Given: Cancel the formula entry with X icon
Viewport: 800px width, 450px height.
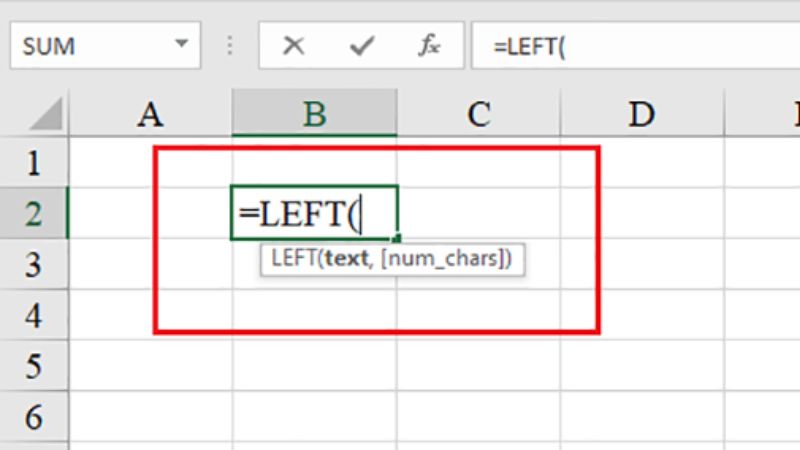Looking at the screenshot, I should 293,46.
